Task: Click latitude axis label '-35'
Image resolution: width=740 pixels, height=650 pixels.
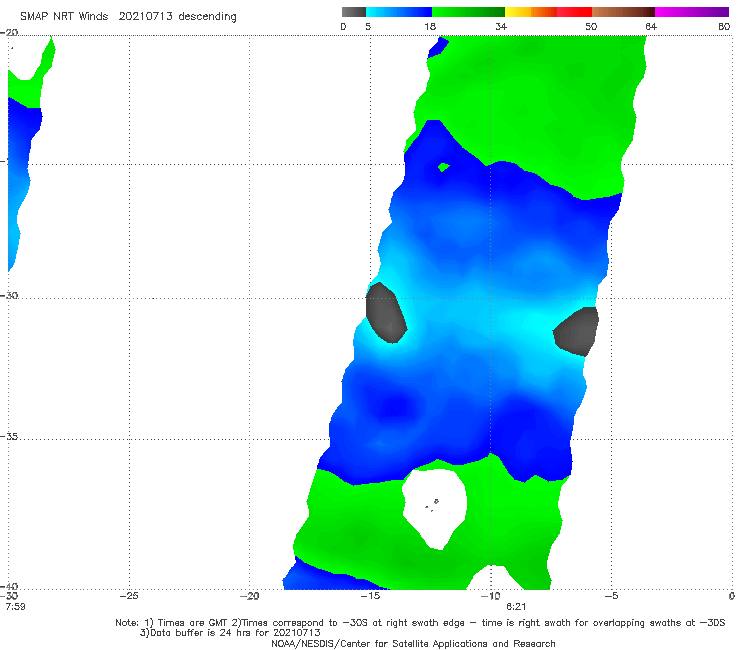Action: coord(9,437)
